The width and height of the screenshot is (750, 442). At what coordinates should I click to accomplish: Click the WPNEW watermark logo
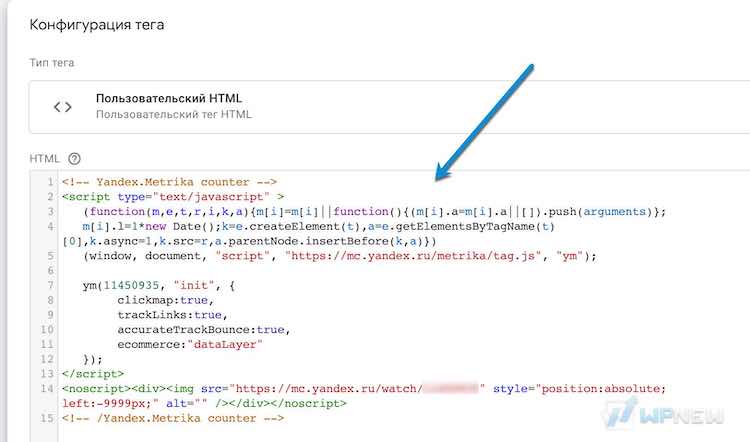(664, 414)
